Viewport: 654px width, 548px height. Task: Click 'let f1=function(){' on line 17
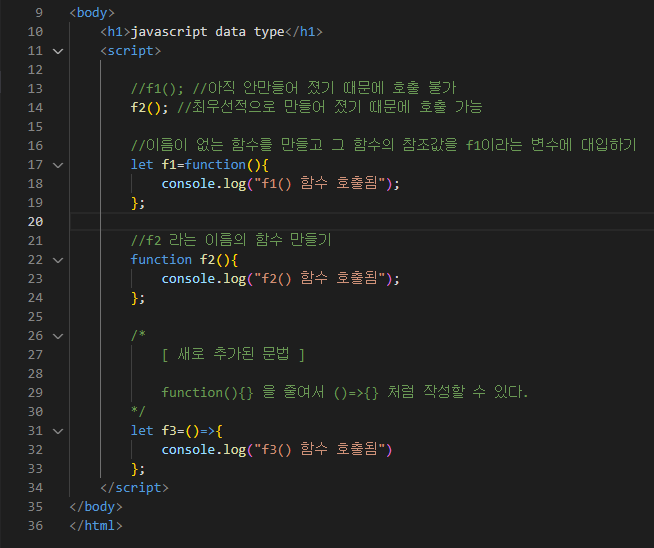coord(200,165)
